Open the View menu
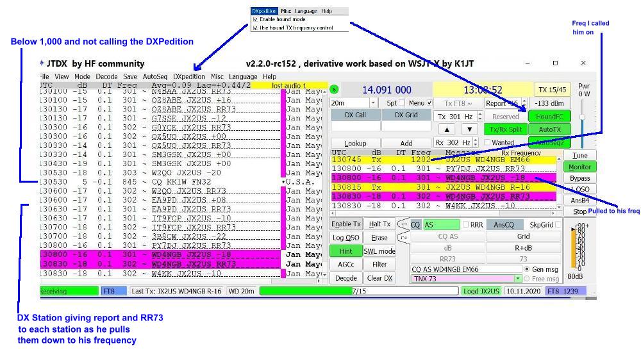This screenshot has height=364, width=641. [x=62, y=76]
